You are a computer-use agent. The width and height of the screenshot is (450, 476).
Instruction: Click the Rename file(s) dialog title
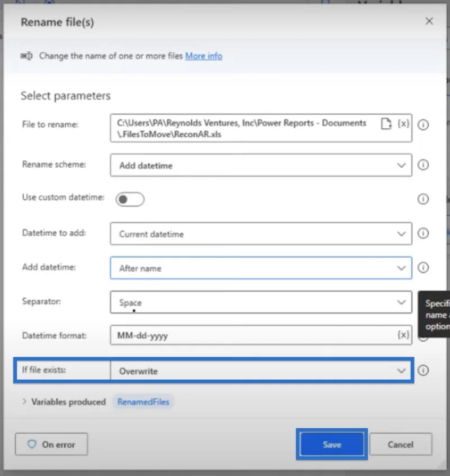coord(57,22)
